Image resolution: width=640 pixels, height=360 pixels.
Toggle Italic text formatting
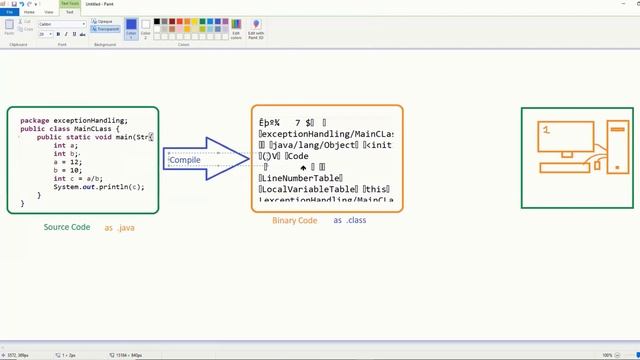point(66,34)
